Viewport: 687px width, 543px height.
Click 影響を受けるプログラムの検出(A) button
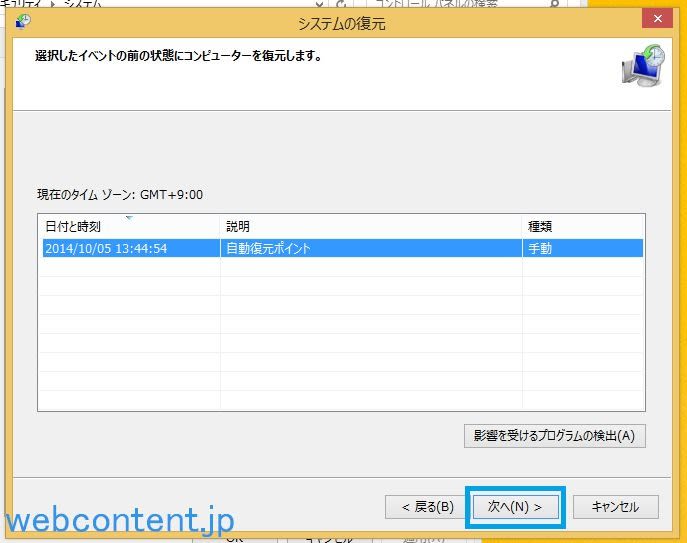(554, 435)
